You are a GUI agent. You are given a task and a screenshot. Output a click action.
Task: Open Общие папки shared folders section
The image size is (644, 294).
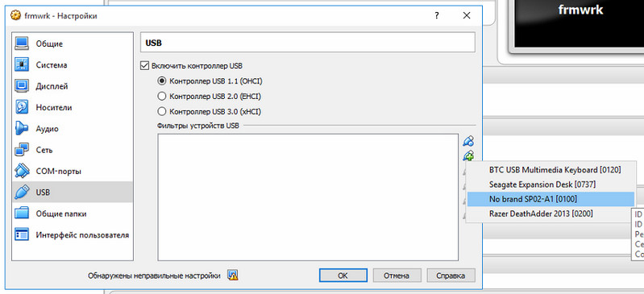pyautogui.click(x=73, y=214)
